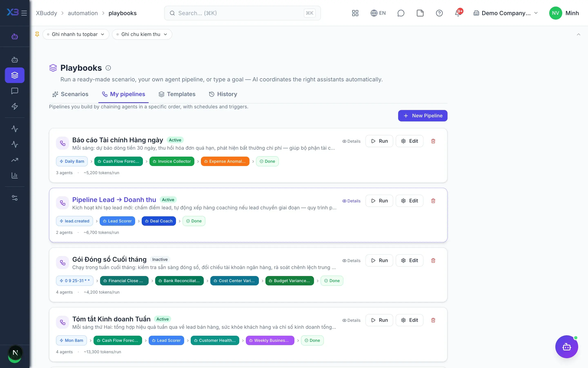Delete the Tóm tắt Kinh doanh Tuần pipeline
The height and width of the screenshot is (368, 588).
[x=433, y=320]
